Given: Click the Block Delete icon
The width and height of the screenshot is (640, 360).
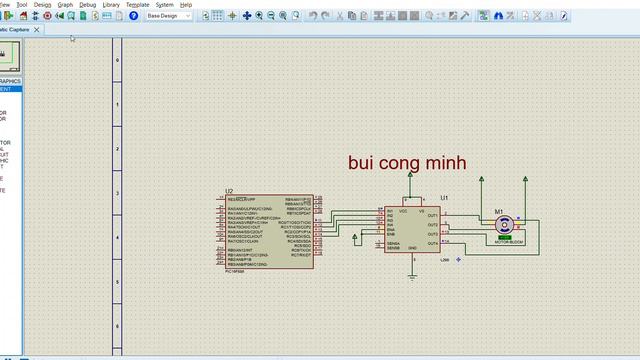Looking at the screenshot, I should [414, 16].
